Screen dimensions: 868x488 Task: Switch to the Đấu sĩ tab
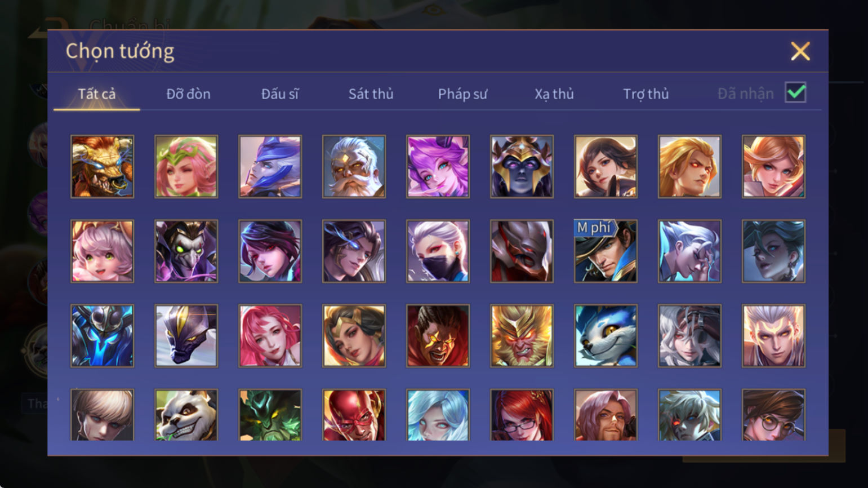coord(280,94)
